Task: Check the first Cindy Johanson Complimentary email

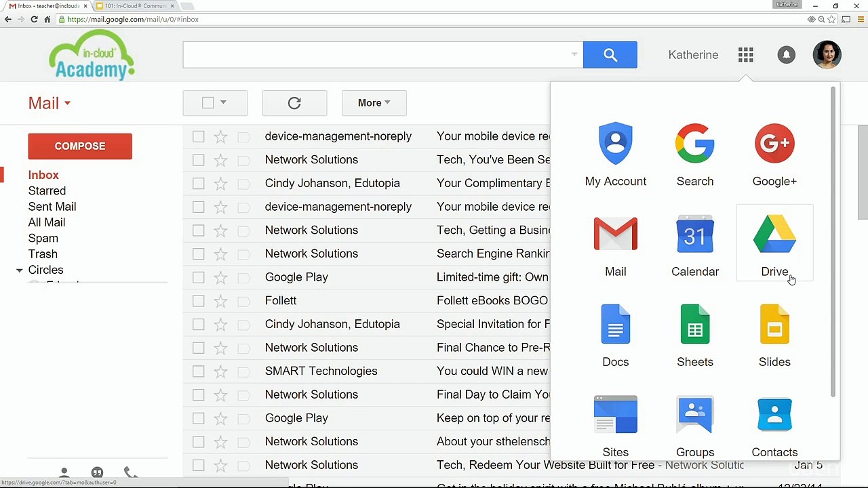Action: pos(198,184)
